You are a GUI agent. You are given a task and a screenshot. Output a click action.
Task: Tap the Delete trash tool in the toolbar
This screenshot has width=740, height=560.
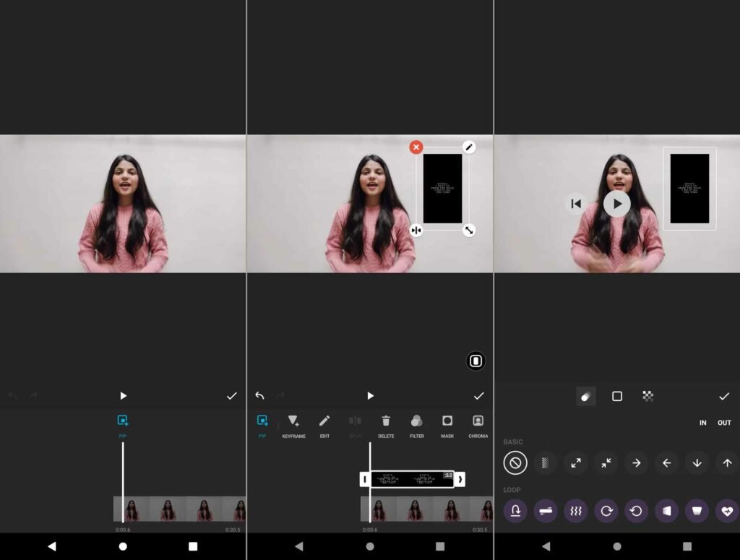pyautogui.click(x=386, y=425)
